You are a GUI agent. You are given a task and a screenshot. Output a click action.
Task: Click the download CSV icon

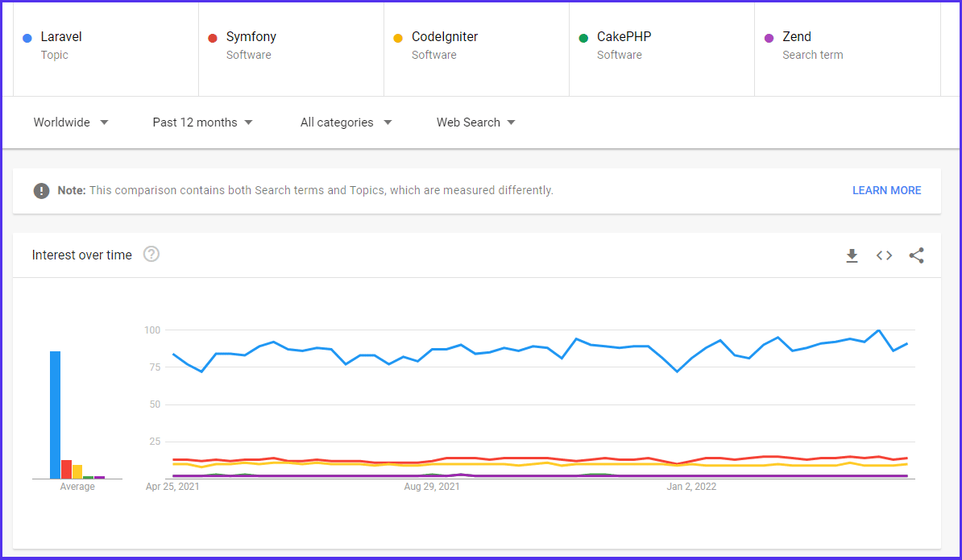click(852, 255)
